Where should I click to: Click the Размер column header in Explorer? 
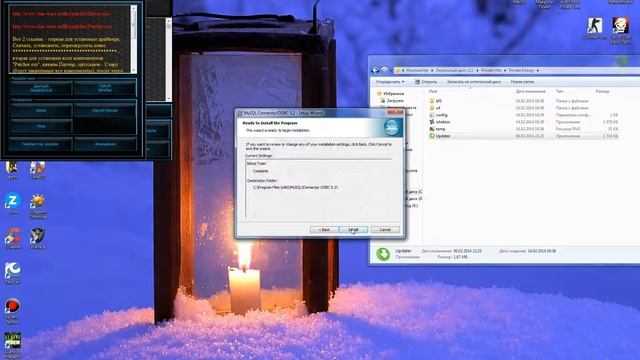(602, 91)
